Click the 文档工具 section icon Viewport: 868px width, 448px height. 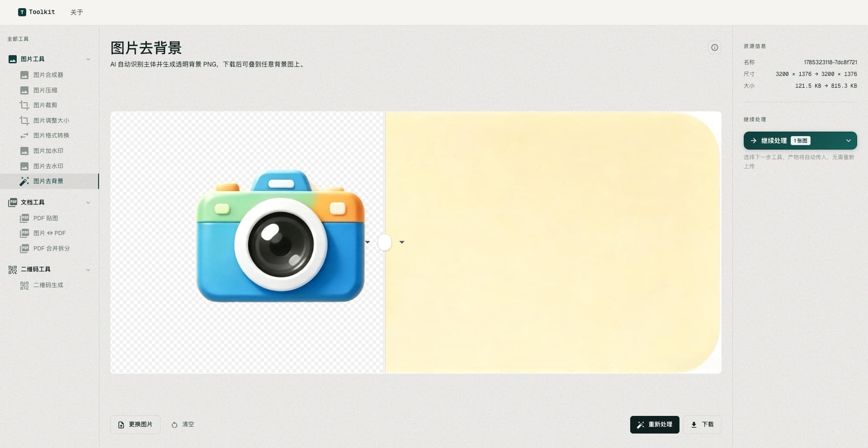click(x=13, y=203)
